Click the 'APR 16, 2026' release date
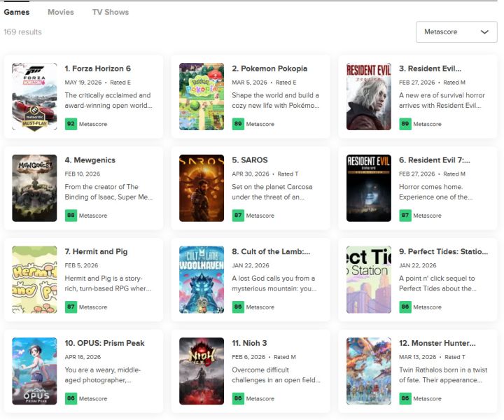 (x=83, y=357)
